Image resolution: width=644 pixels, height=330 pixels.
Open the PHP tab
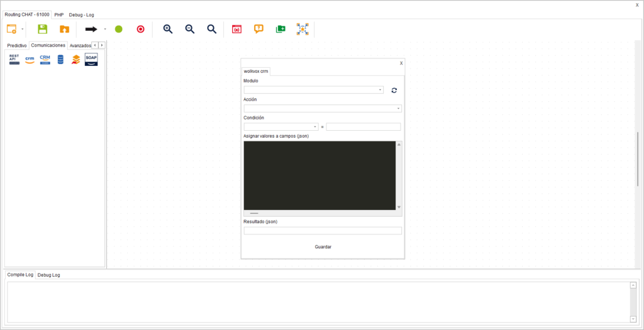[59, 15]
